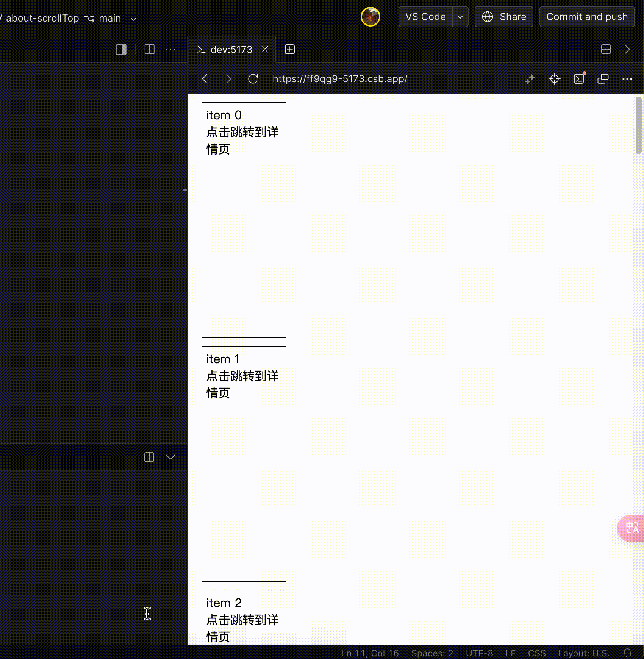Open a new preview tab
The height and width of the screenshot is (659, 644).
point(289,49)
